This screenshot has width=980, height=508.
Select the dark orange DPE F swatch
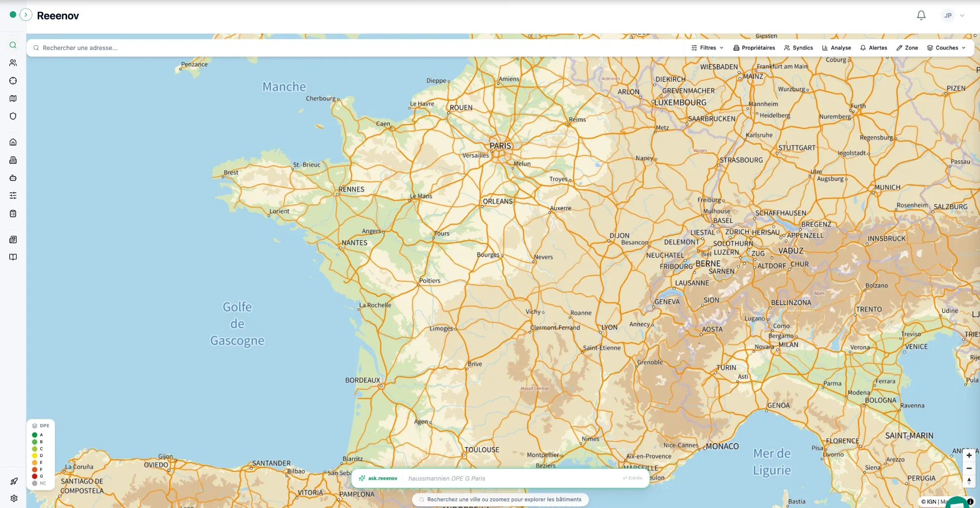[x=35, y=469]
